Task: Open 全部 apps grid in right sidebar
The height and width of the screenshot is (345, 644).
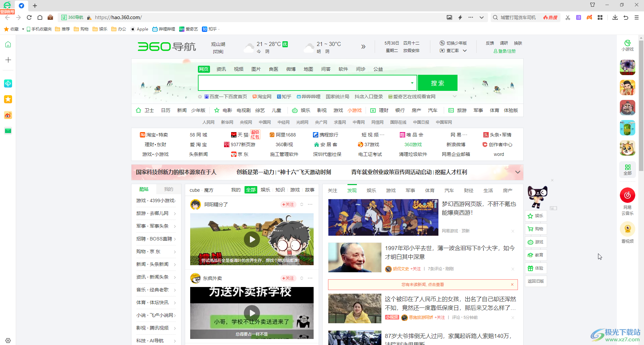Action: tap(627, 170)
